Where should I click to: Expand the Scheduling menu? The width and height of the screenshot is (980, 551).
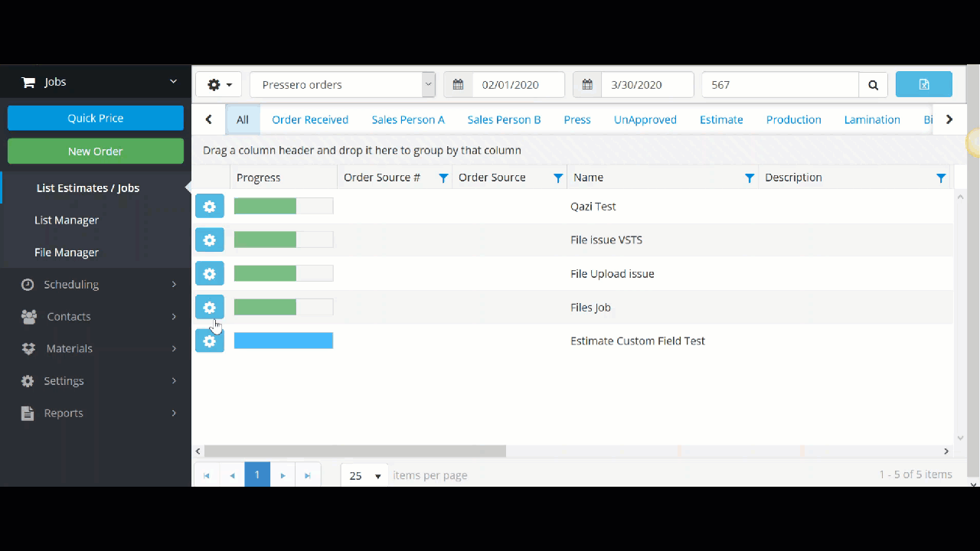[x=174, y=285]
